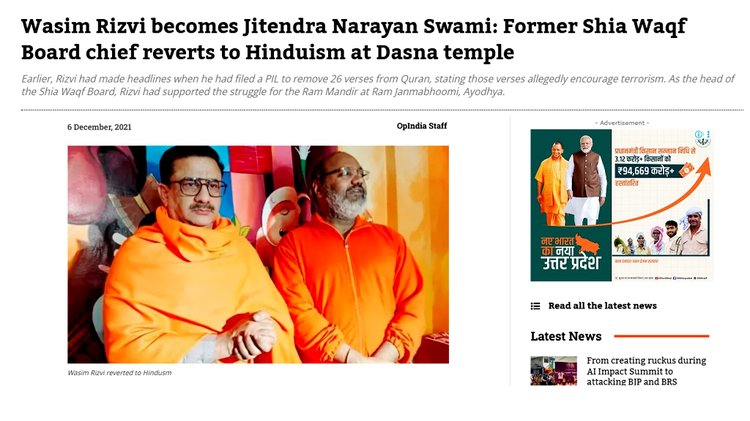Screen dimensions: 750x421
Task: Click the main article photo of Rizvi
Action: point(258,255)
